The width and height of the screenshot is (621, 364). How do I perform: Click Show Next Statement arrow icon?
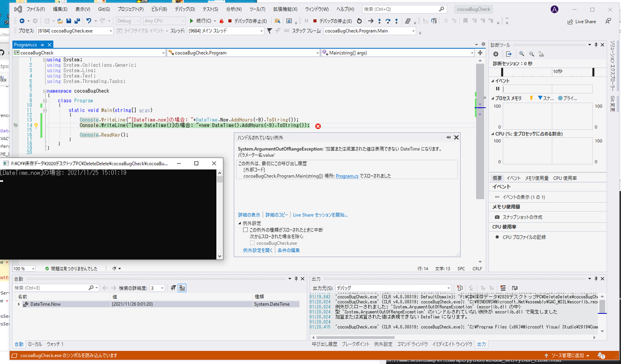[371, 21]
